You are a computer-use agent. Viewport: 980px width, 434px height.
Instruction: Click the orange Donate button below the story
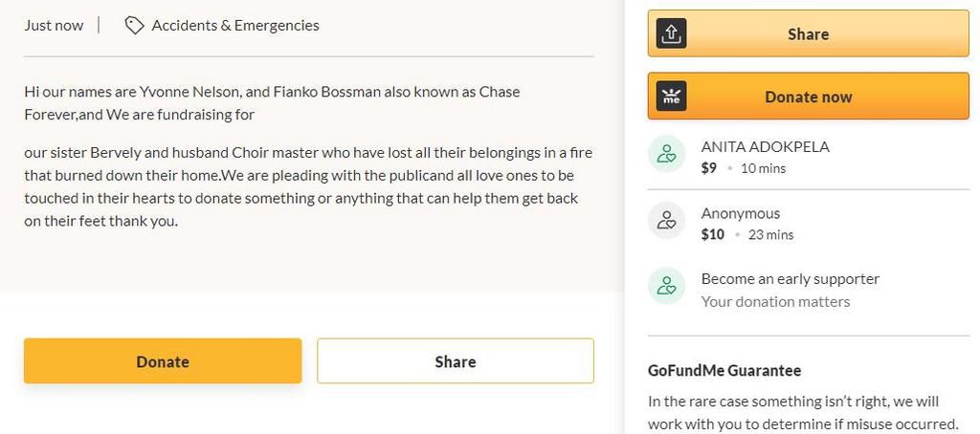click(163, 361)
